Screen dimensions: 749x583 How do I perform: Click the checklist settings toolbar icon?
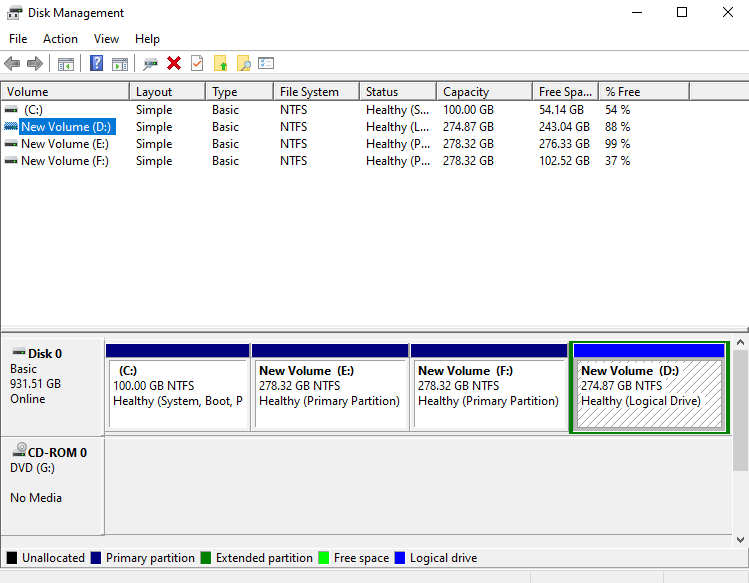266,63
